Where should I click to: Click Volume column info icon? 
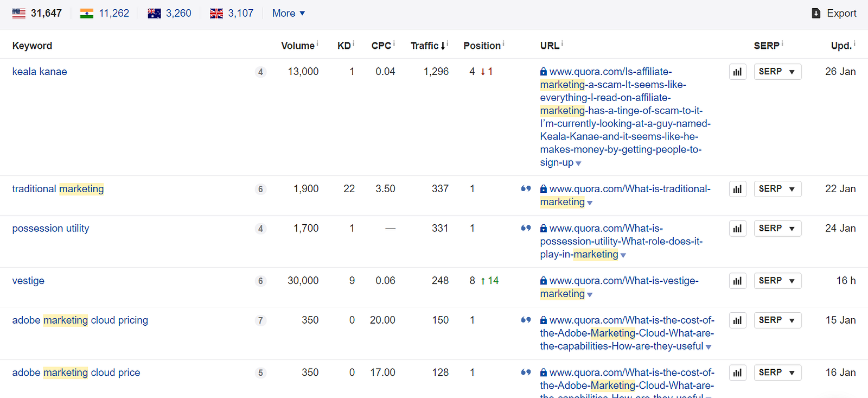(317, 43)
